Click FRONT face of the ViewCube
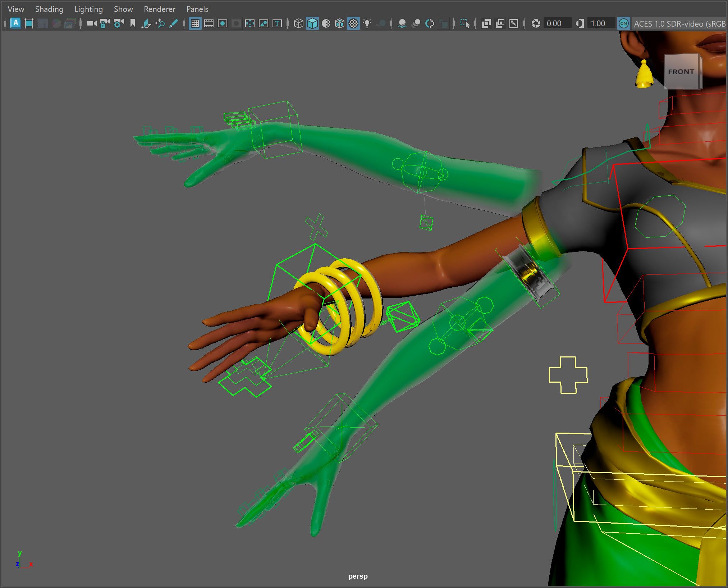Image resolution: width=728 pixels, height=588 pixels. 681,72
